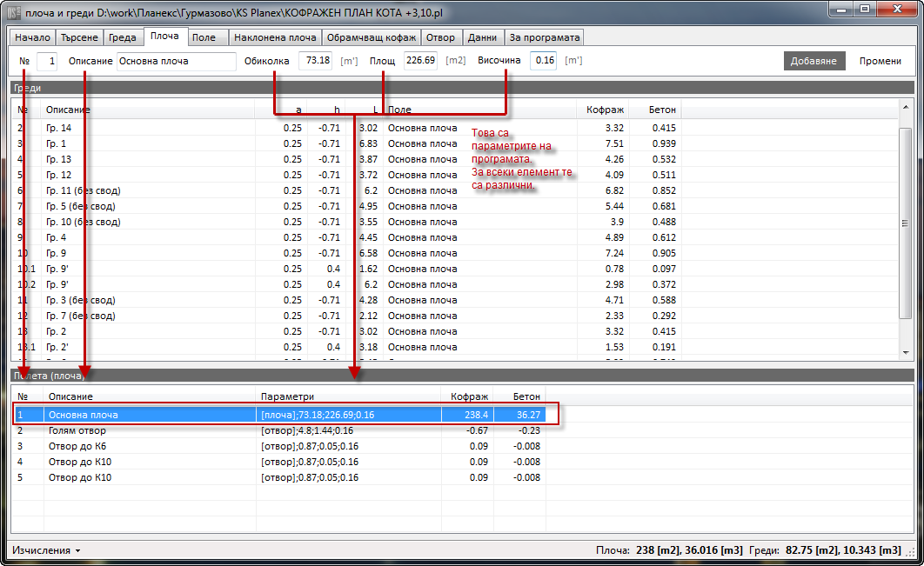The width and height of the screenshot is (924, 566).
Task: Focus the Обиколка value field
Action: coord(315,61)
